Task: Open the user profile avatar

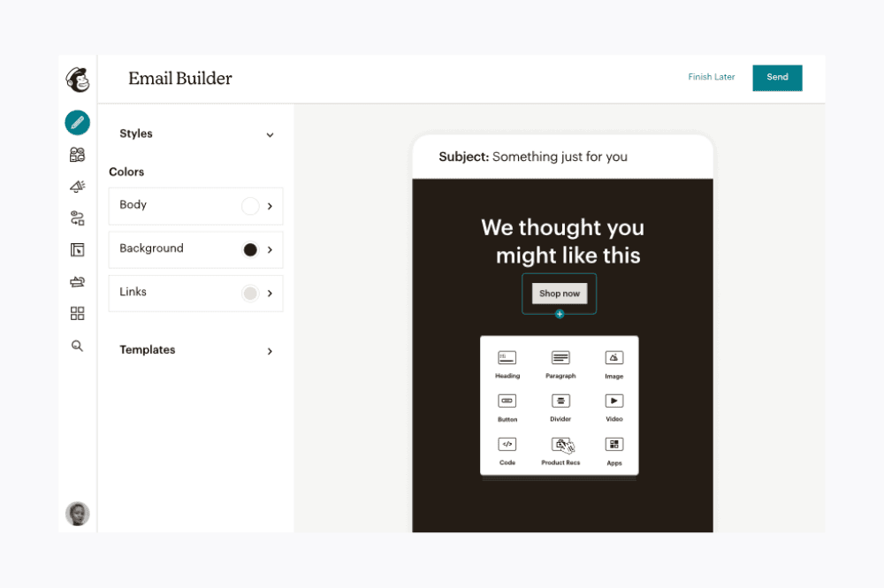Action: click(78, 514)
